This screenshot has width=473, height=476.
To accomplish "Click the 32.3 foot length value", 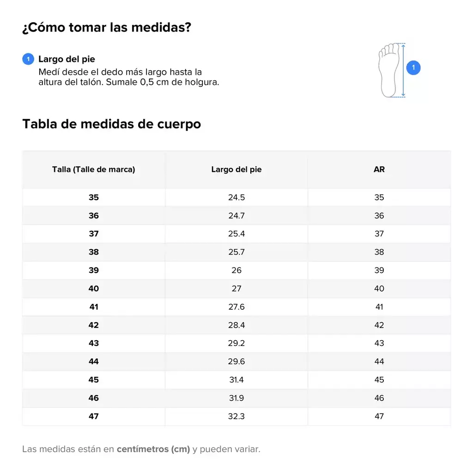I will tap(236, 416).
